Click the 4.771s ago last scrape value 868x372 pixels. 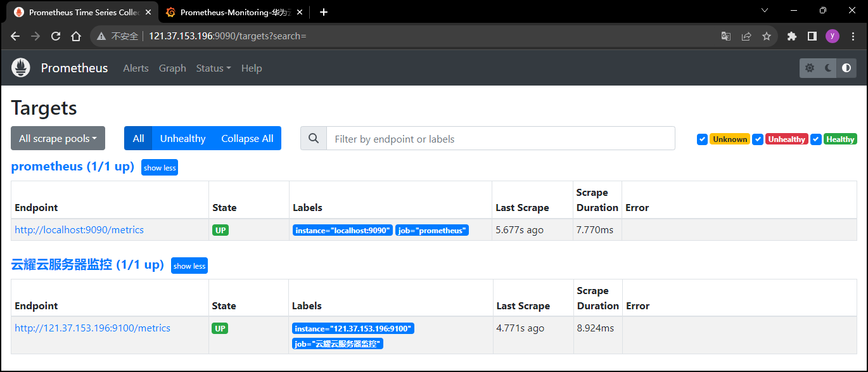pyautogui.click(x=520, y=328)
